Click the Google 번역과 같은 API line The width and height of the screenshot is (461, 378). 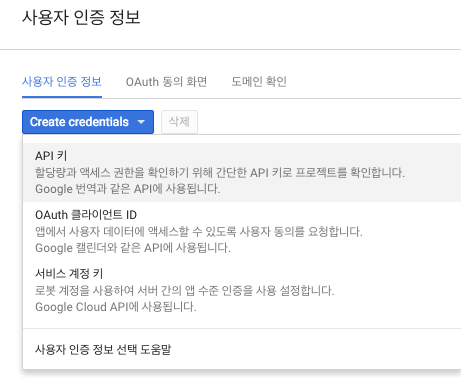[128, 189]
